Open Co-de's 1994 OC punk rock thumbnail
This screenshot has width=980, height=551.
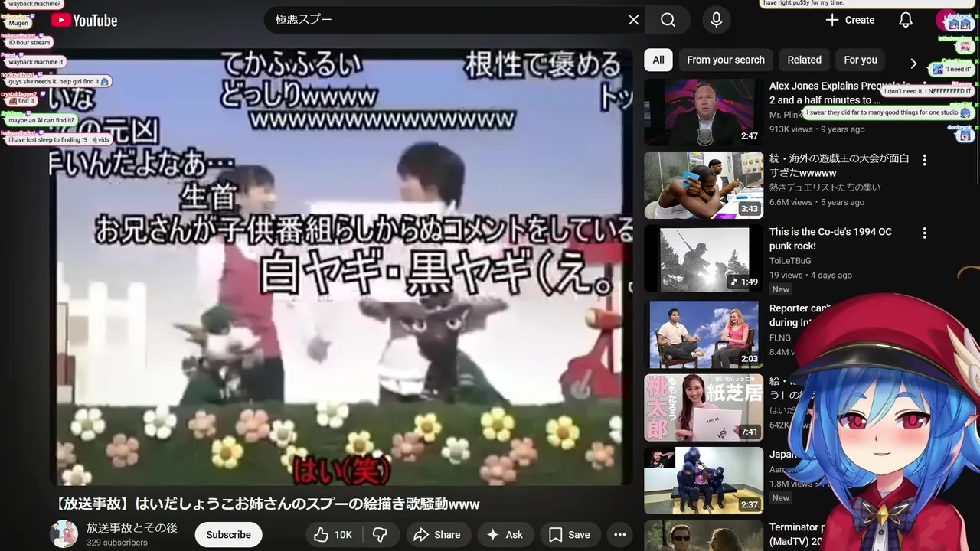[x=704, y=258]
